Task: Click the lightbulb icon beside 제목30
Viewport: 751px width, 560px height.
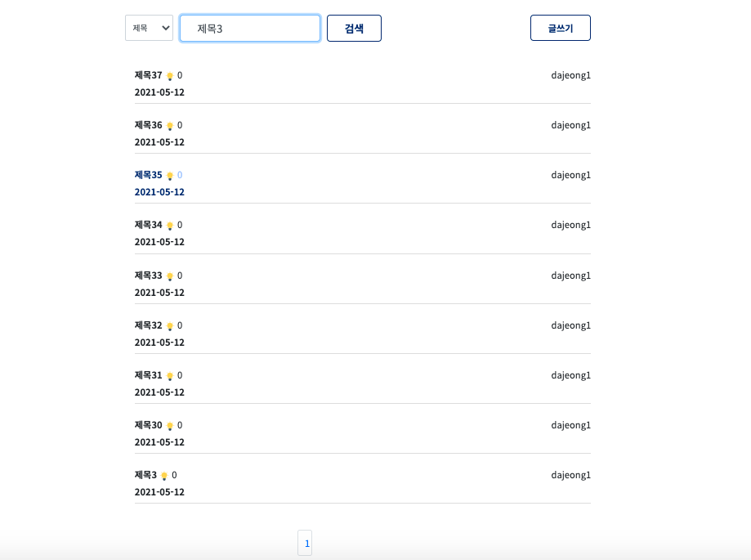Action: point(169,425)
